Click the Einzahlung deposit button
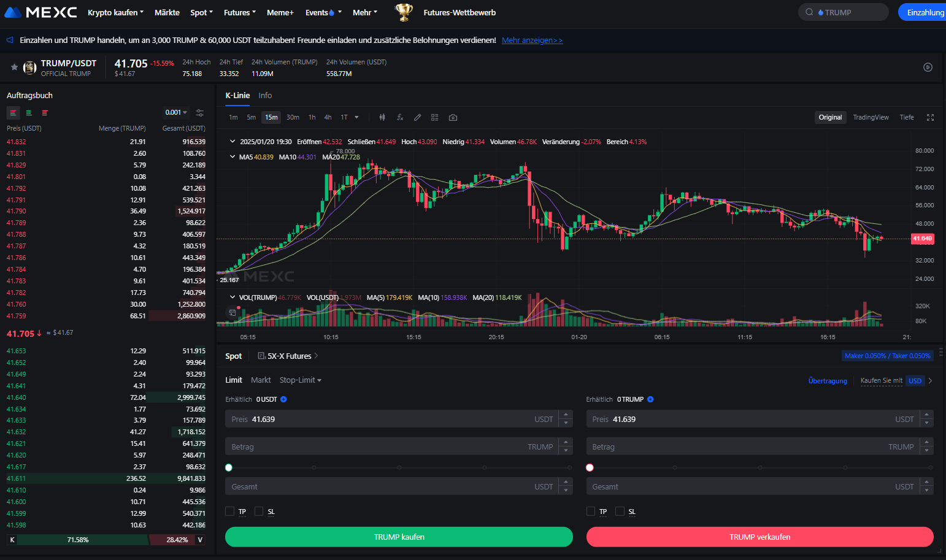Image resolution: width=946 pixels, height=560 pixels. pyautogui.click(x=922, y=12)
